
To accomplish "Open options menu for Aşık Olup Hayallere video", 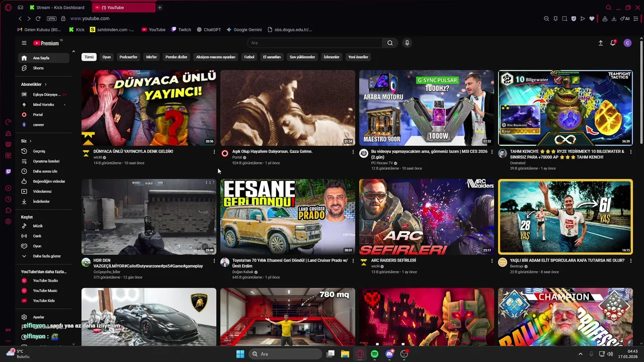I will tap(353, 152).
